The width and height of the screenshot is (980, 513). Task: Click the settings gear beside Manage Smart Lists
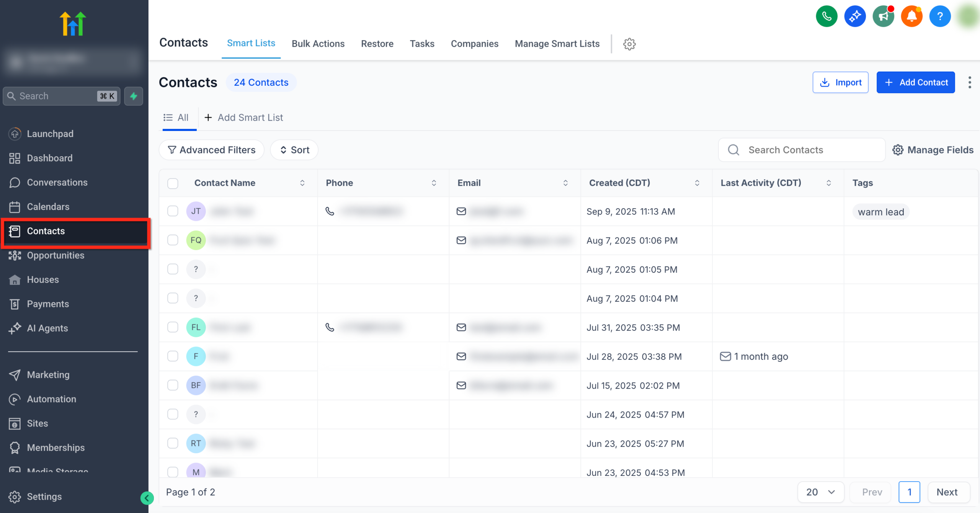tap(629, 44)
